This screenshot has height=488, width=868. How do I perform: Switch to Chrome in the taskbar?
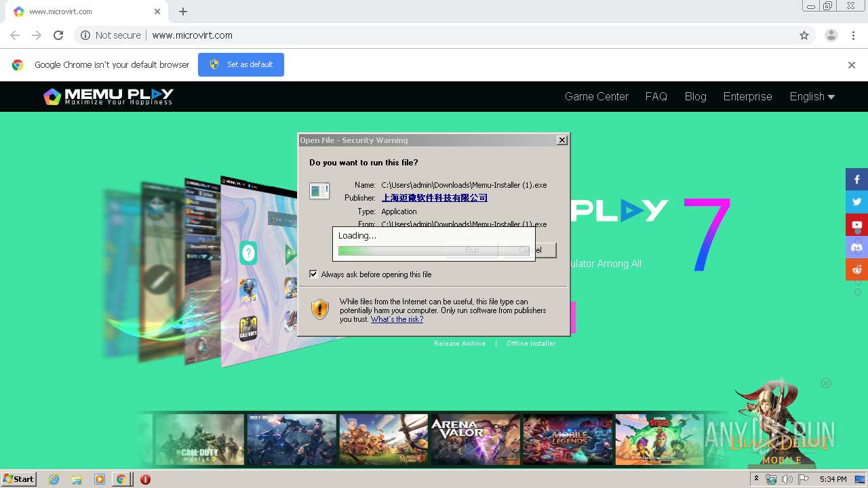[x=121, y=479]
